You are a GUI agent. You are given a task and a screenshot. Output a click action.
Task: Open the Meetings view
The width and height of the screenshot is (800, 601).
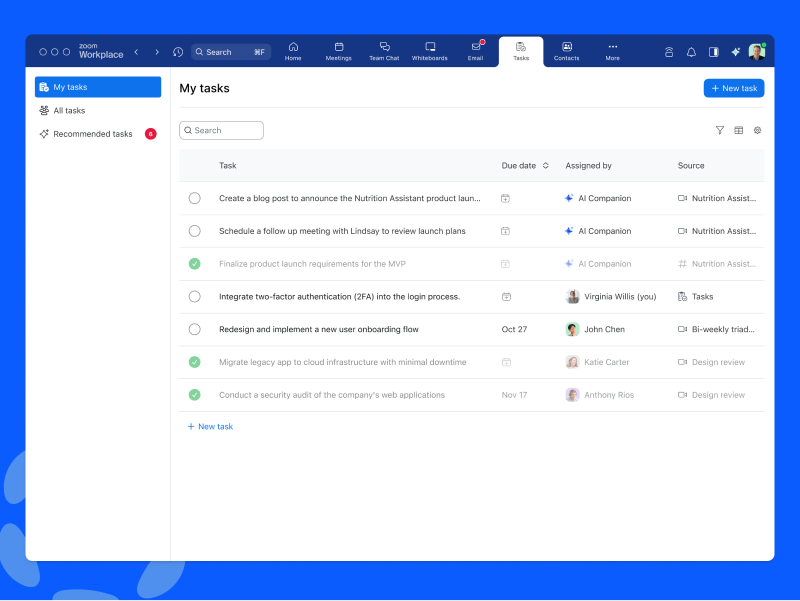point(338,50)
